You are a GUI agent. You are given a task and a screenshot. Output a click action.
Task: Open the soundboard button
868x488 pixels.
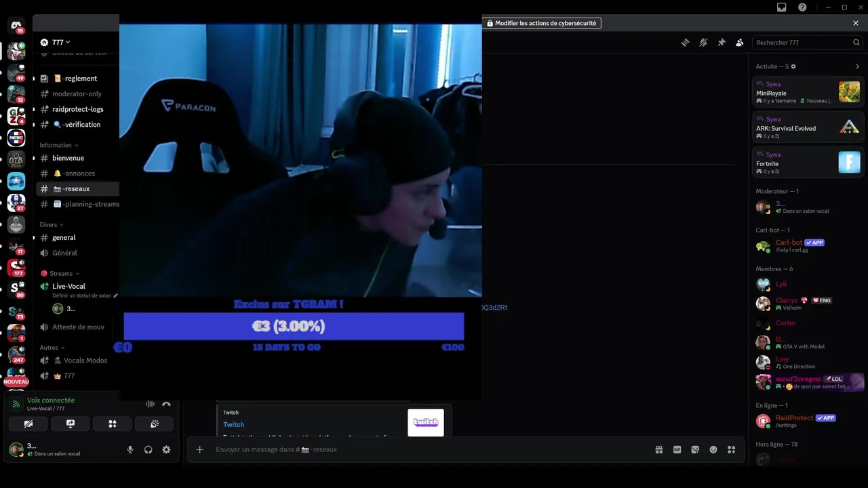coord(155,424)
